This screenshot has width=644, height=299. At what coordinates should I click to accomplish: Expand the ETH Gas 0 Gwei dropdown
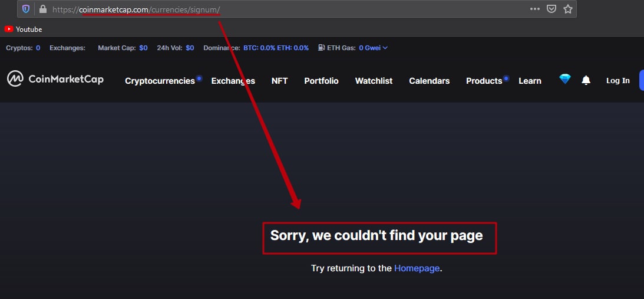coord(374,48)
